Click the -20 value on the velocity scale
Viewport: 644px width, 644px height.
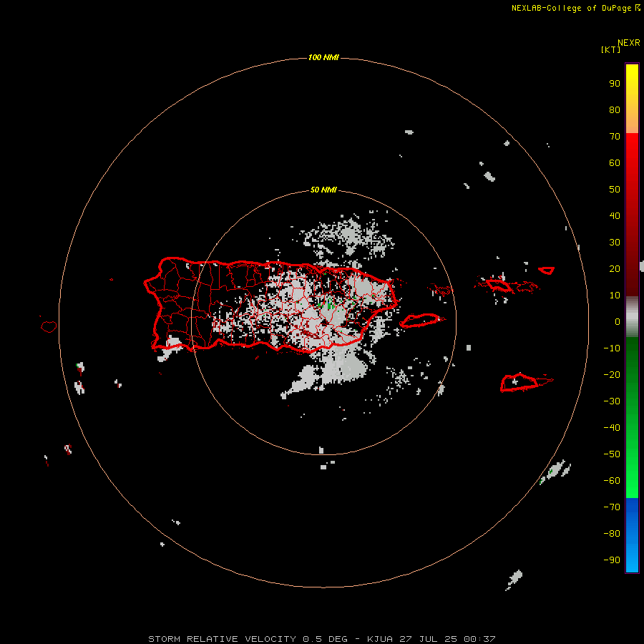click(612, 374)
